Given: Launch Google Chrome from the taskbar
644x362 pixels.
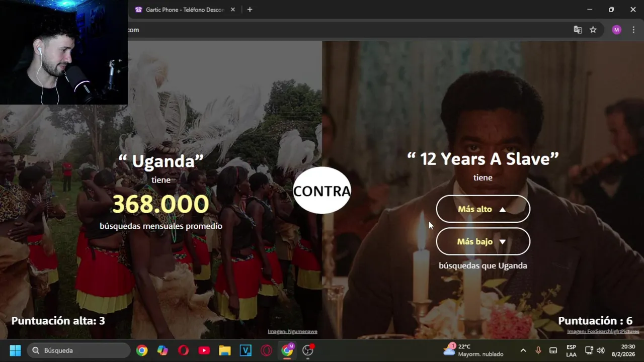Looking at the screenshot, I should coord(142,350).
